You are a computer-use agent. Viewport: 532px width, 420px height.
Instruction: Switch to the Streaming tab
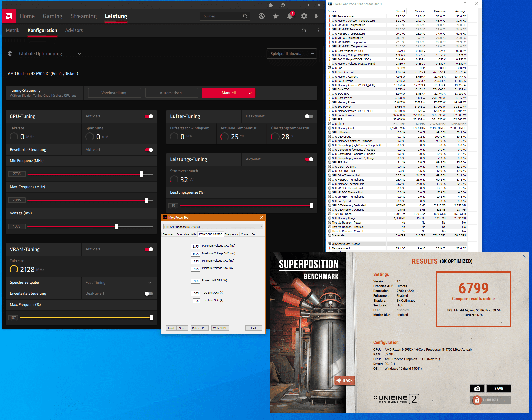pos(84,16)
